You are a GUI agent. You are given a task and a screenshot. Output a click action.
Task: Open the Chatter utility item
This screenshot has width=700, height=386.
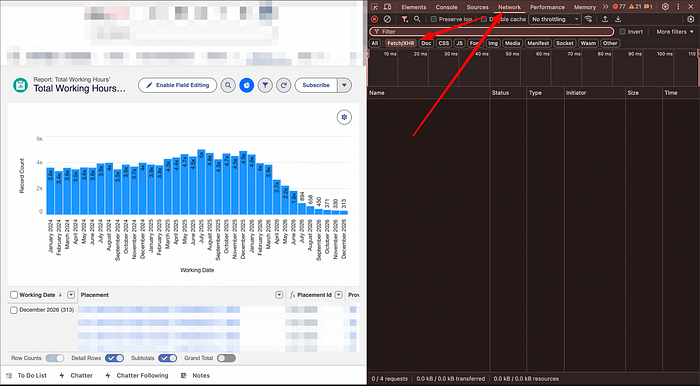coord(75,376)
